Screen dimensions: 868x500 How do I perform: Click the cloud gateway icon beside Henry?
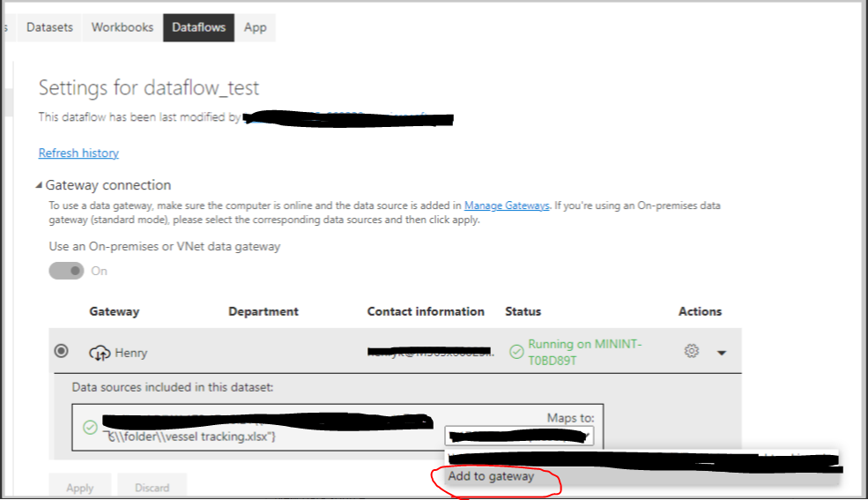(x=100, y=353)
